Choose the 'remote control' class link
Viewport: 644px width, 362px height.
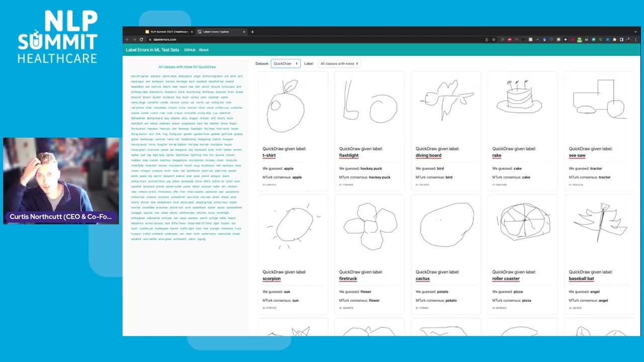147,192
